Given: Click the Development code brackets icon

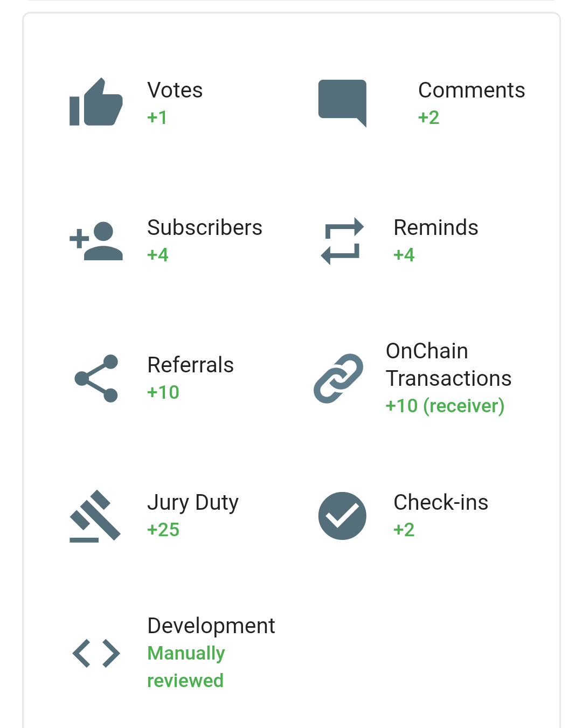Looking at the screenshot, I should click(96, 653).
